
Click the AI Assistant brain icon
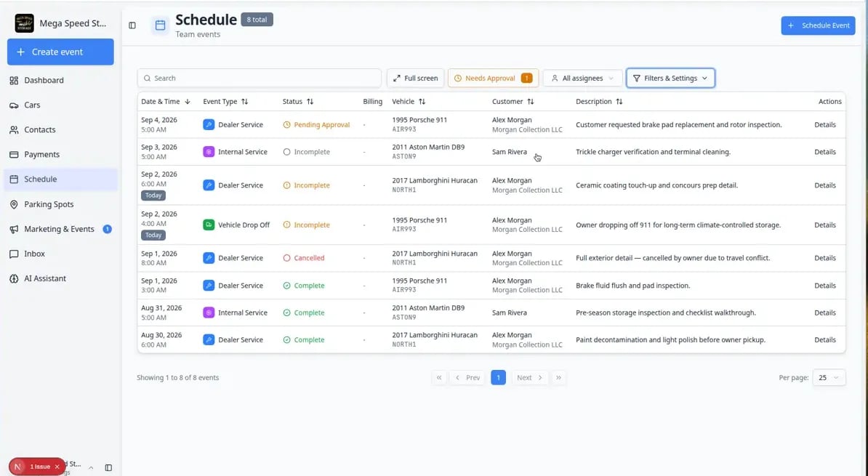[14, 278]
